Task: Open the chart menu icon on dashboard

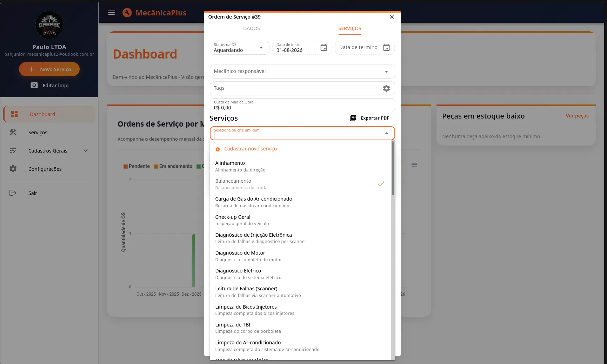Action: point(414,165)
